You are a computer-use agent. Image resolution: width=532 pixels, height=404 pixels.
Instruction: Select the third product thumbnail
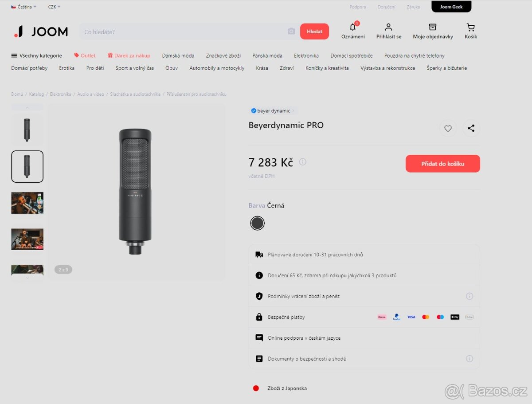click(27, 203)
